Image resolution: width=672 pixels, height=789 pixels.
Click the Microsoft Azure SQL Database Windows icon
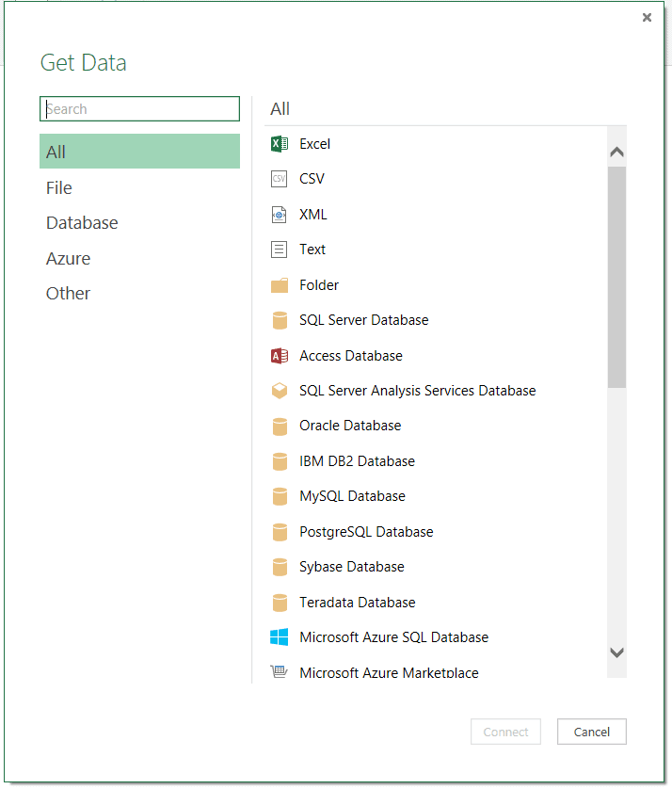pos(279,637)
